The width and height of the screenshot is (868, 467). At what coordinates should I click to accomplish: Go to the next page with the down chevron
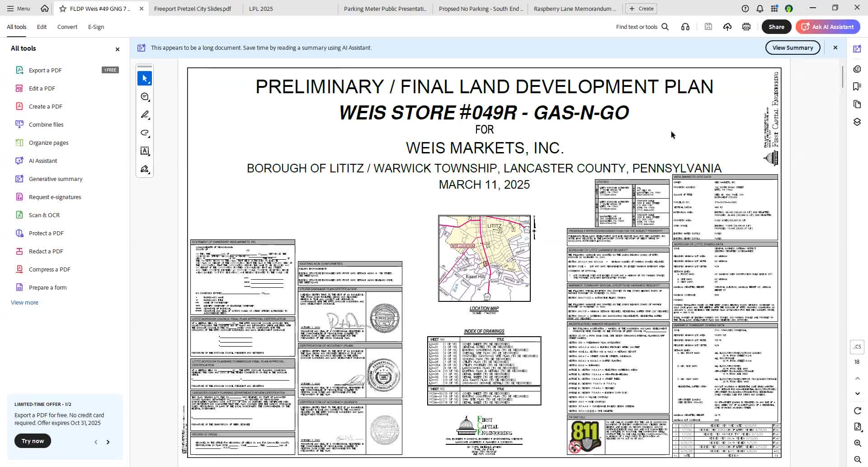(x=857, y=394)
